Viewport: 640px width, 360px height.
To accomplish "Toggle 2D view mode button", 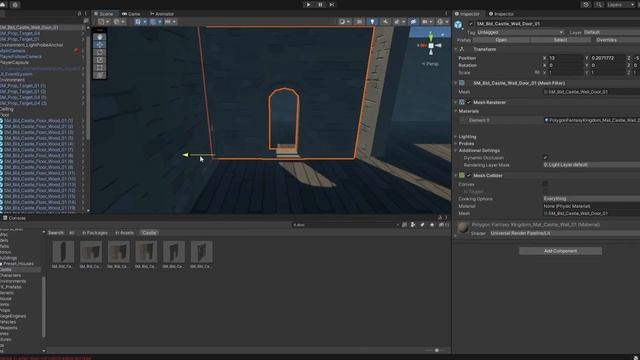I will (x=359, y=22).
